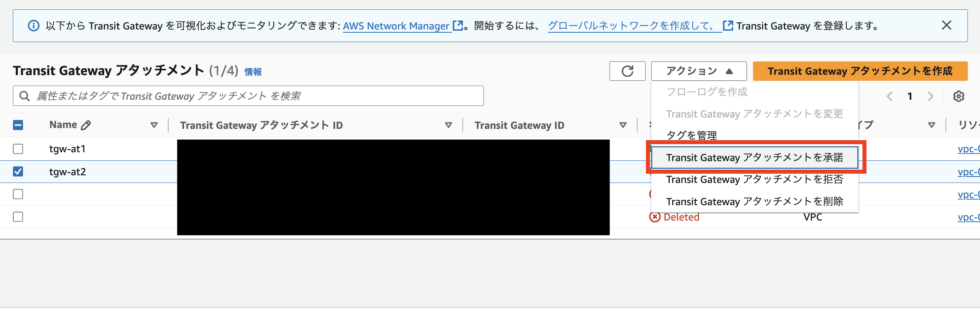Image resolution: width=980 pixels, height=311 pixels.
Task: Click Transit Gateway アタッチメントを作成 button
Action: (860, 71)
